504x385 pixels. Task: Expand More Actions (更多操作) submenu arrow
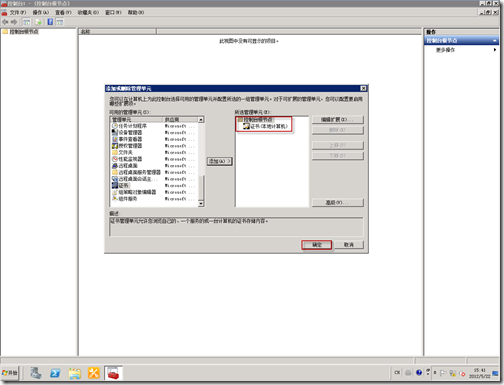495,50
